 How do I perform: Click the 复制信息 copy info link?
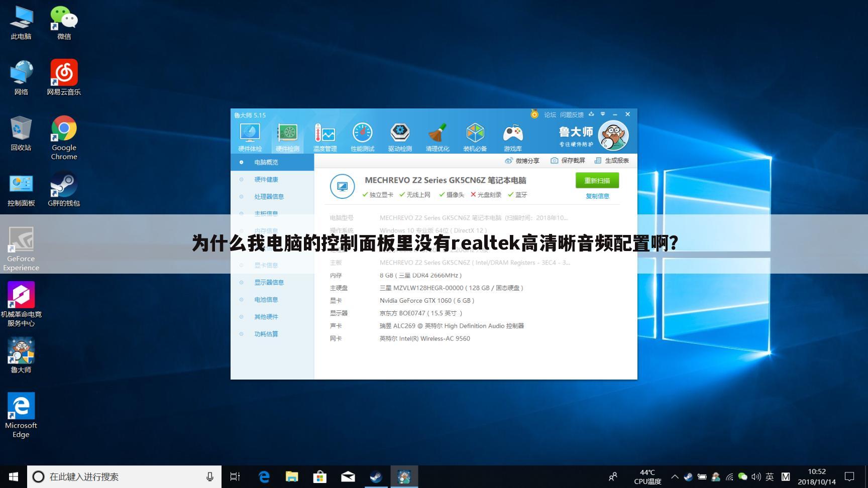click(x=597, y=196)
